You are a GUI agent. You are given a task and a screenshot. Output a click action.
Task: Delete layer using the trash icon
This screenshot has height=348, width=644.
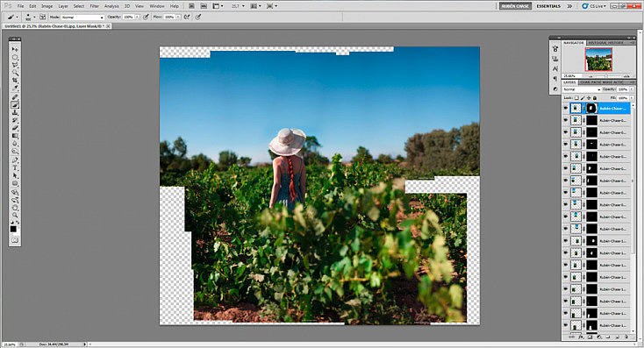pyautogui.click(x=626, y=337)
